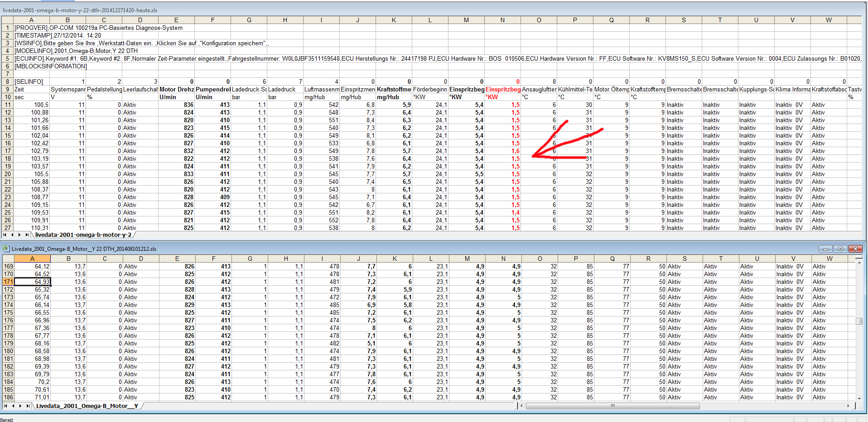Select column K header in lower workbook
Image resolution: width=868 pixels, height=422 pixels.
[x=395, y=259]
